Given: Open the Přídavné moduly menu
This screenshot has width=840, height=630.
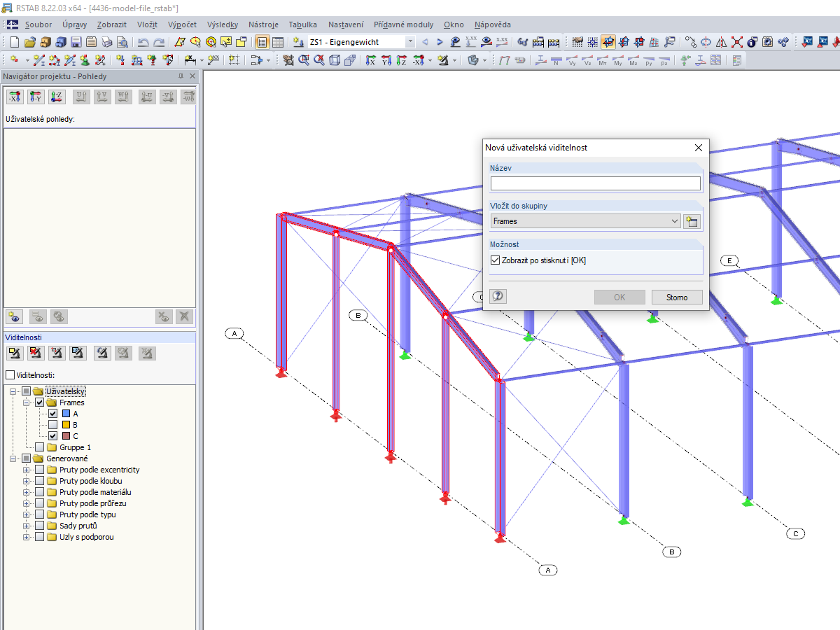Looking at the screenshot, I should [x=403, y=24].
